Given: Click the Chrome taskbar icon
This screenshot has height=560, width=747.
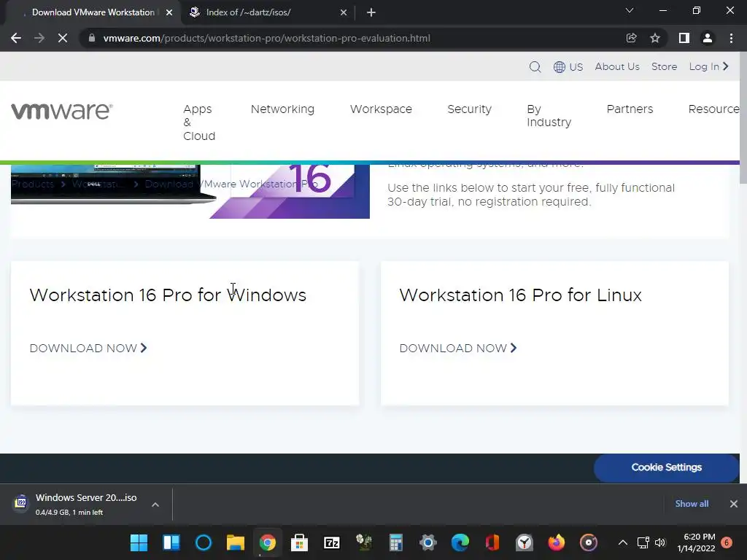Looking at the screenshot, I should 267,542.
